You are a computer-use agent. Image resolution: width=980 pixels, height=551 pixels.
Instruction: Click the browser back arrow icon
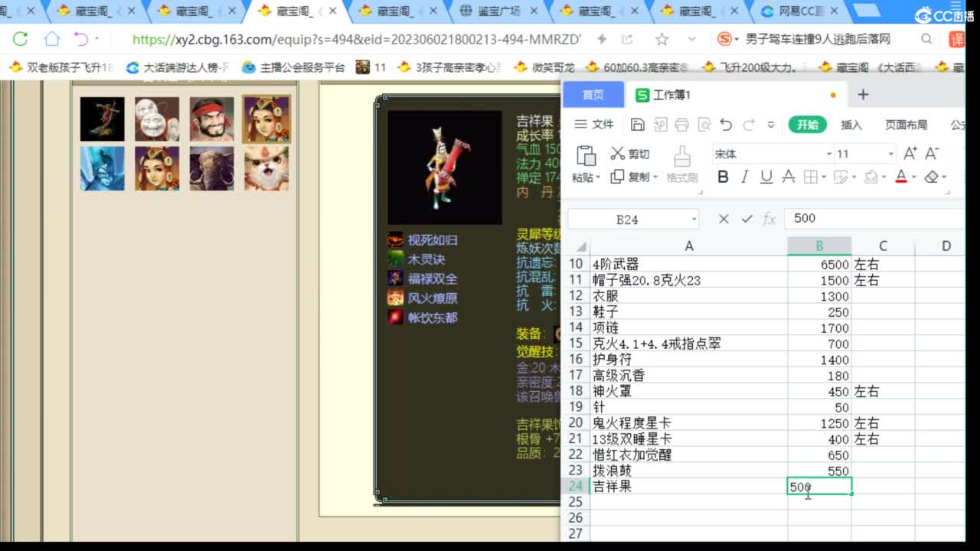click(80, 39)
